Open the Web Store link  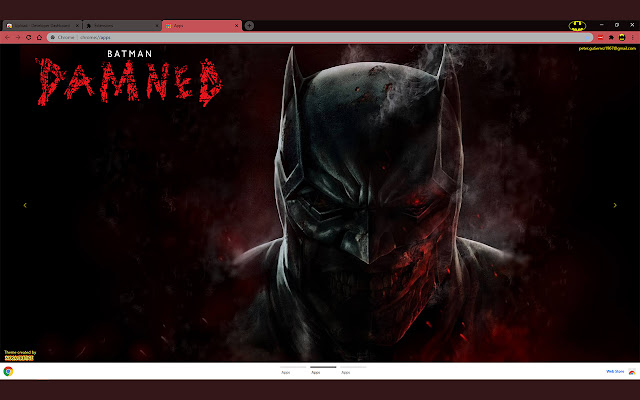615,371
